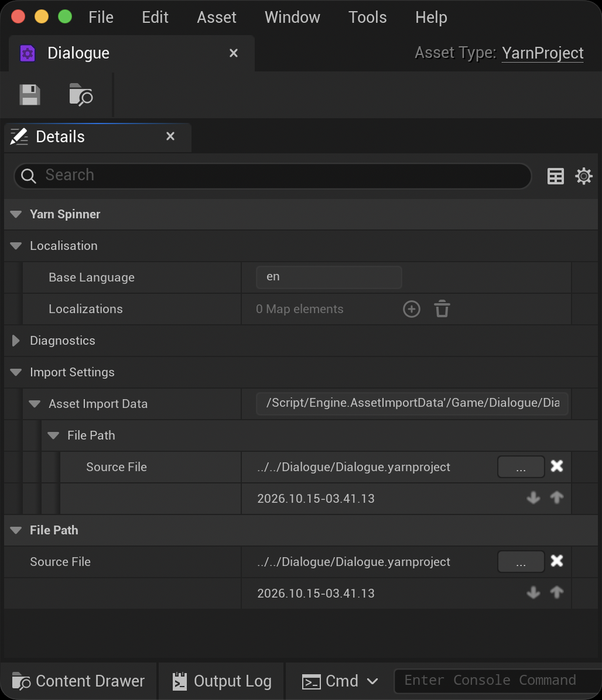
Task: Open the Edit menu
Action: 155,18
